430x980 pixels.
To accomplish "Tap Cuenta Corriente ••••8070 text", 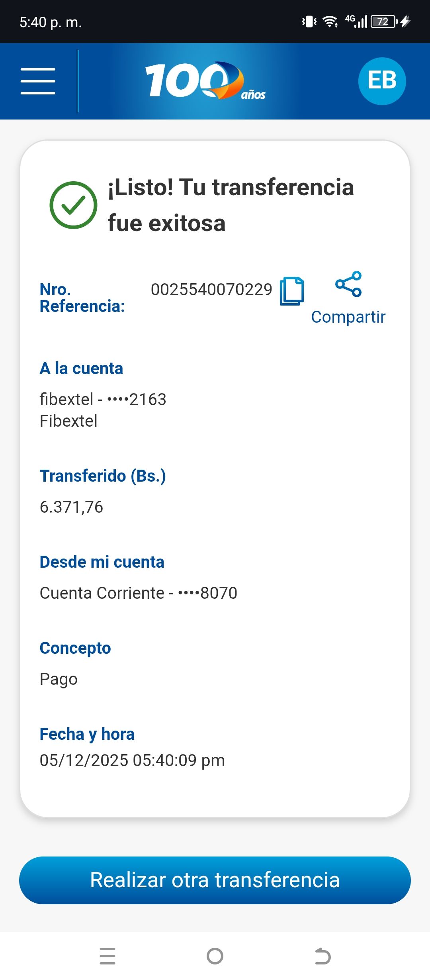I will pyautogui.click(x=139, y=593).
